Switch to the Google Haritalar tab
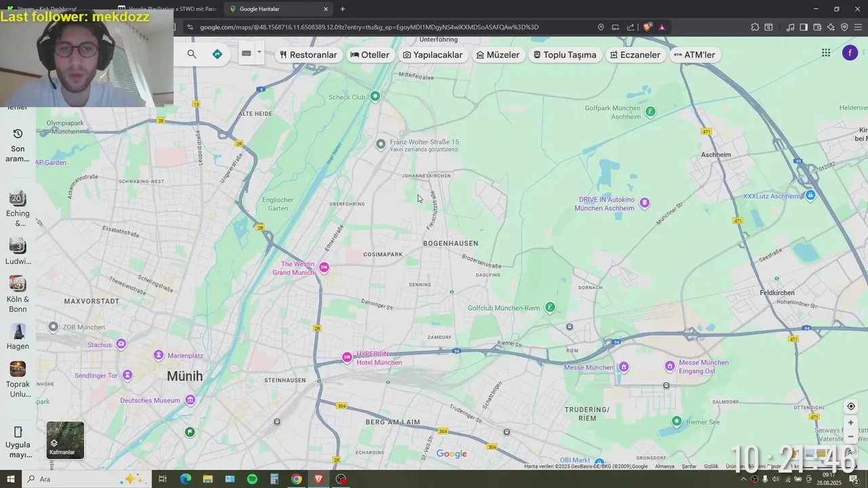Image resolution: width=868 pixels, height=488 pixels. click(x=278, y=9)
